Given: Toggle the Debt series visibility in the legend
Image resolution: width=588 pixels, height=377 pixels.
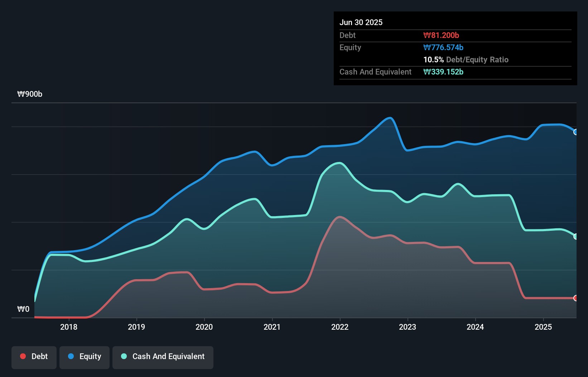Looking at the screenshot, I should (x=34, y=357).
